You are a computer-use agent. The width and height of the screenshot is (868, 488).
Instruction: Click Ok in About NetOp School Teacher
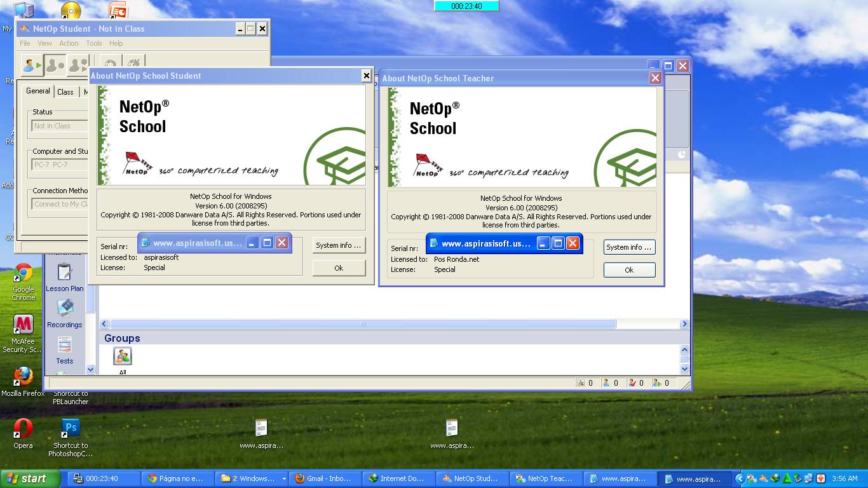(629, 270)
